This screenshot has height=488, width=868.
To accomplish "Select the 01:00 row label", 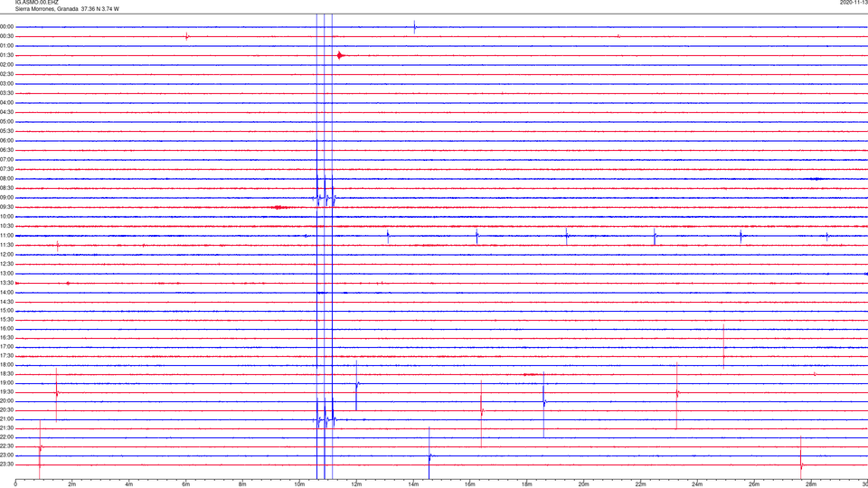I will coord(7,46).
